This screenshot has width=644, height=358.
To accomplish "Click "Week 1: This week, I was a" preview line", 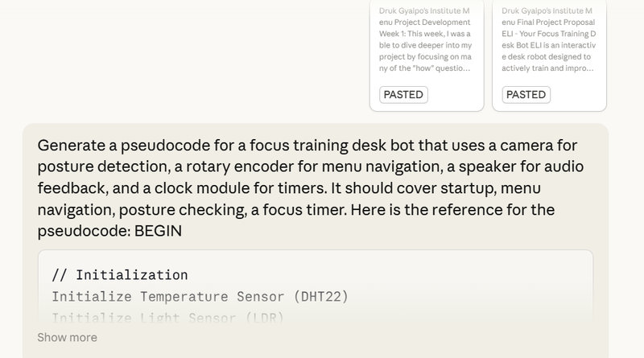I will [x=426, y=34].
